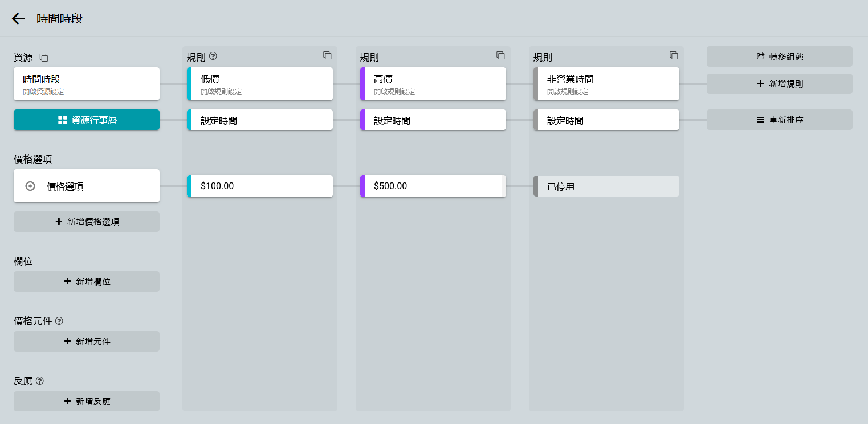The height and width of the screenshot is (424, 868).
Task: Edit the $500.00 price field
Action: click(x=432, y=186)
